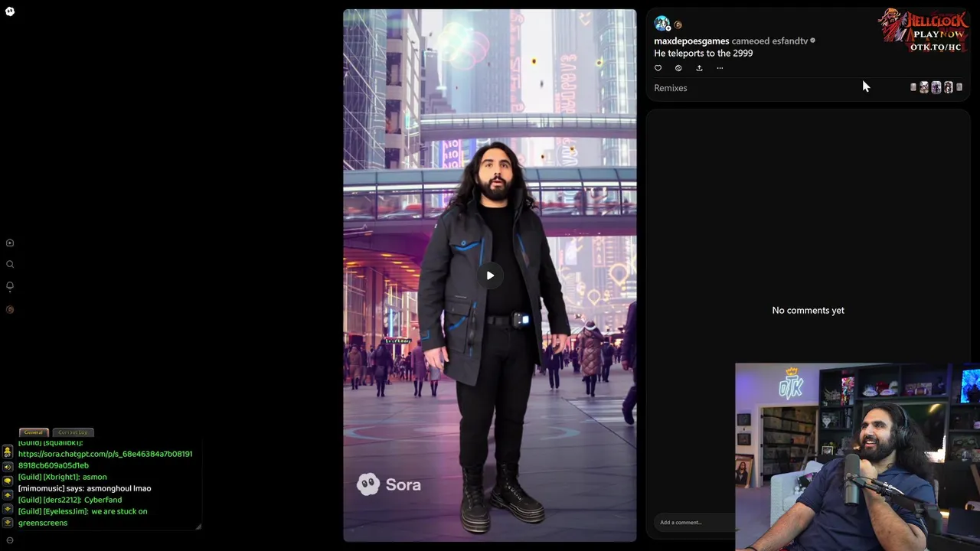Open the profile avatar icon in left sidebar
Viewport: 980px width, 551px height.
(10, 309)
